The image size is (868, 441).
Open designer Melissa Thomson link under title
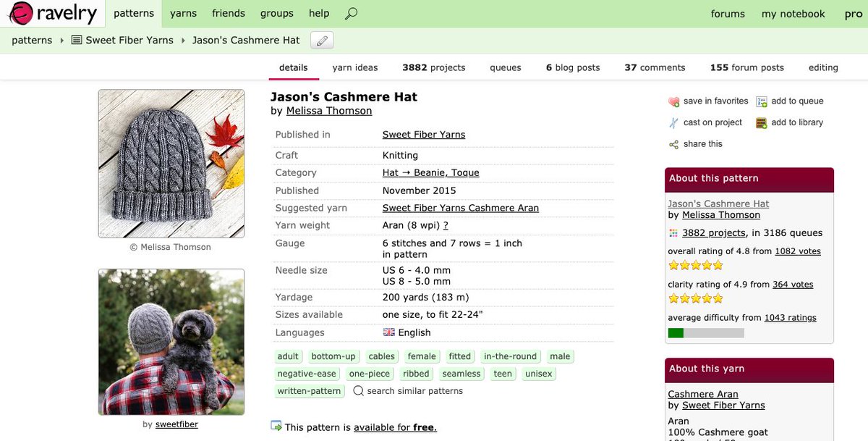click(x=329, y=112)
